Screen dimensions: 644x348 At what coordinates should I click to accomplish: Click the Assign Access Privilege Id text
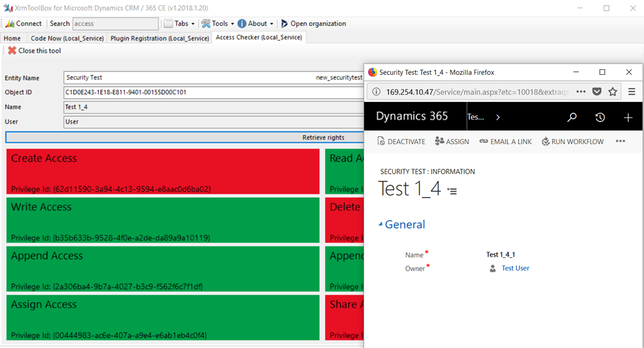pyautogui.click(x=109, y=335)
